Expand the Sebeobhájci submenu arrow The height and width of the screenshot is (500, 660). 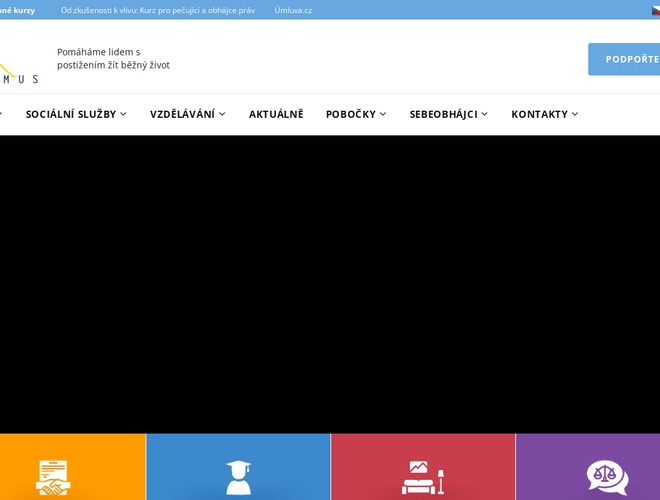click(x=484, y=114)
